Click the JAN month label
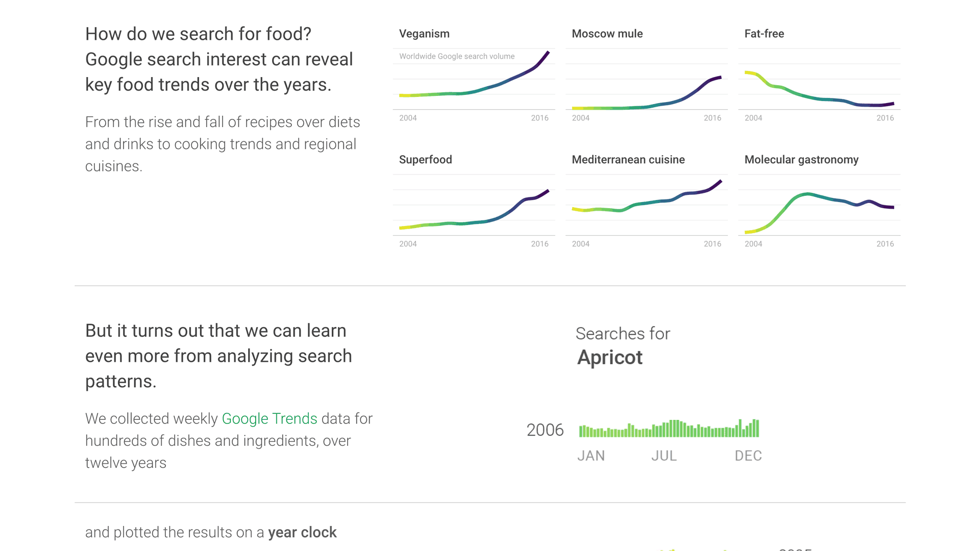The image size is (980, 551). [591, 456]
